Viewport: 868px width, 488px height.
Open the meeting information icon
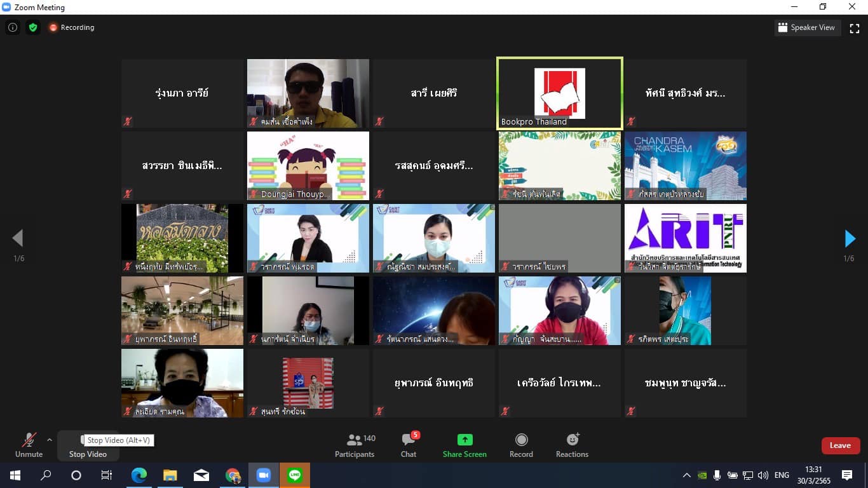click(x=12, y=27)
